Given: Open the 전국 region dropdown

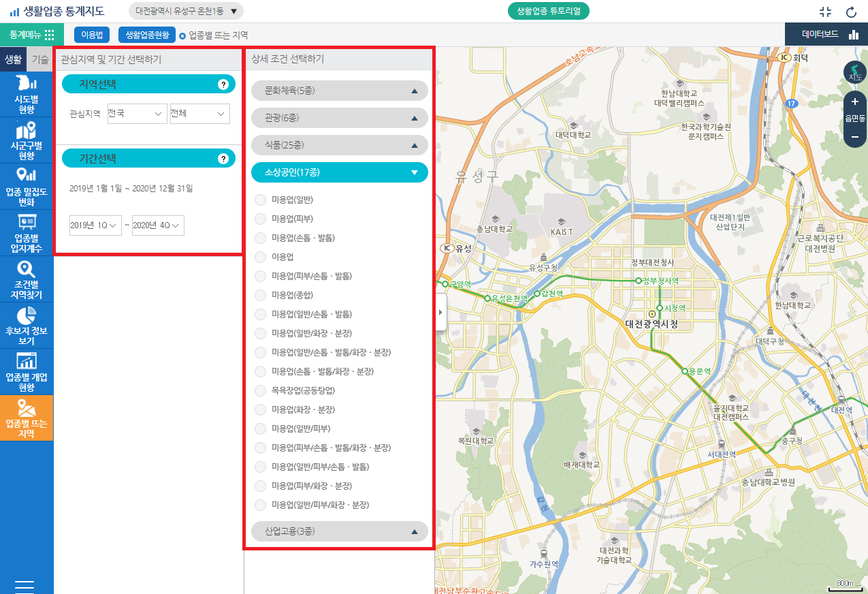Looking at the screenshot, I should coord(137,114).
